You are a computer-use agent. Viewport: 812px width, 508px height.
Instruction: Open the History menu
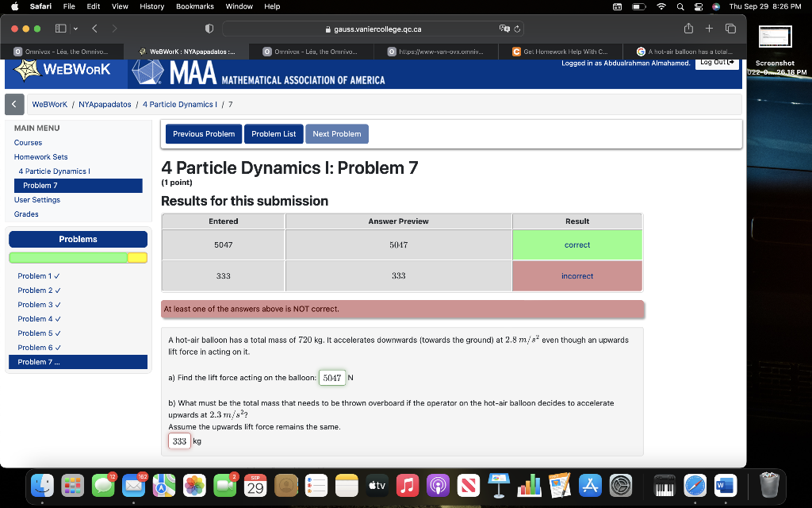151,6
